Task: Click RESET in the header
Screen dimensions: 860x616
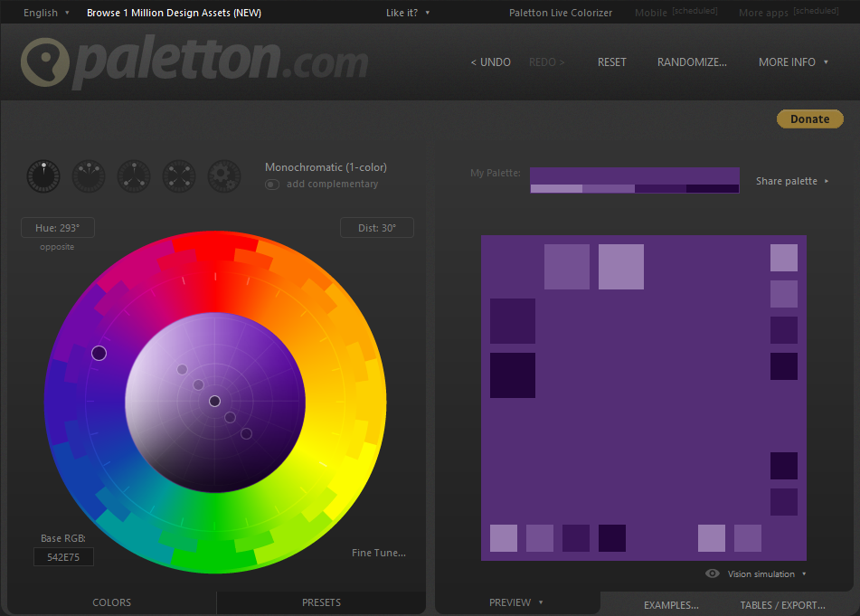Action: coord(611,62)
